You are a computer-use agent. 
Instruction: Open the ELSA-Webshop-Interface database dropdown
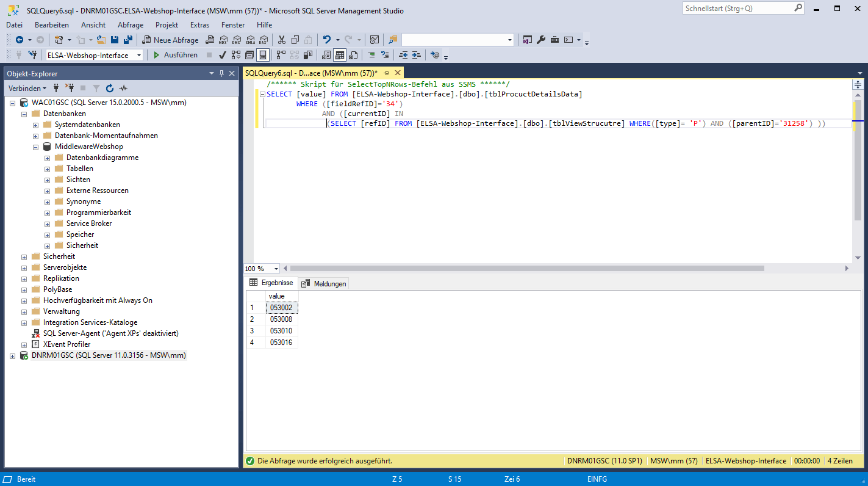(139, 55)
